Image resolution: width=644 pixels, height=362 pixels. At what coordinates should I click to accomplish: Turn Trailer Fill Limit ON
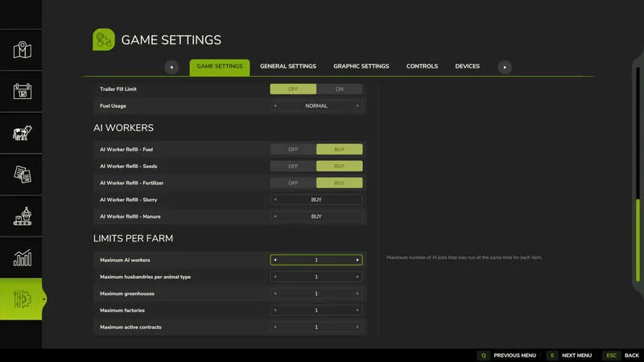click(339, 89)
